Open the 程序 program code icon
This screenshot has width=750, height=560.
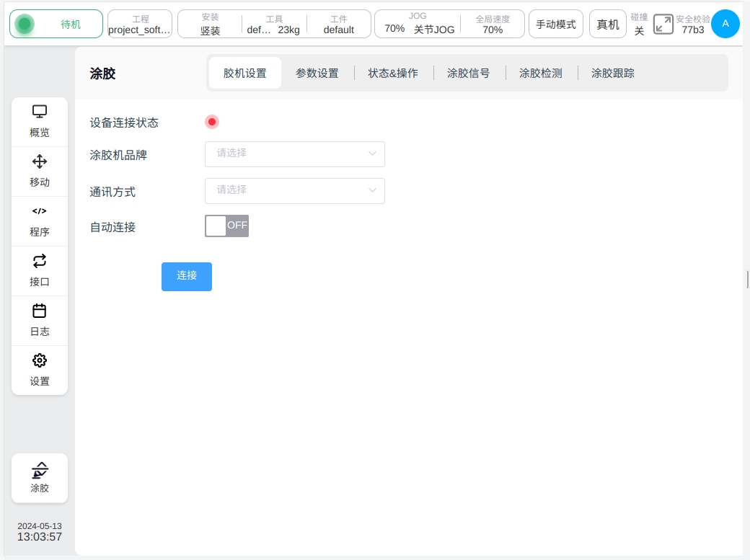[x=40, y=211]
